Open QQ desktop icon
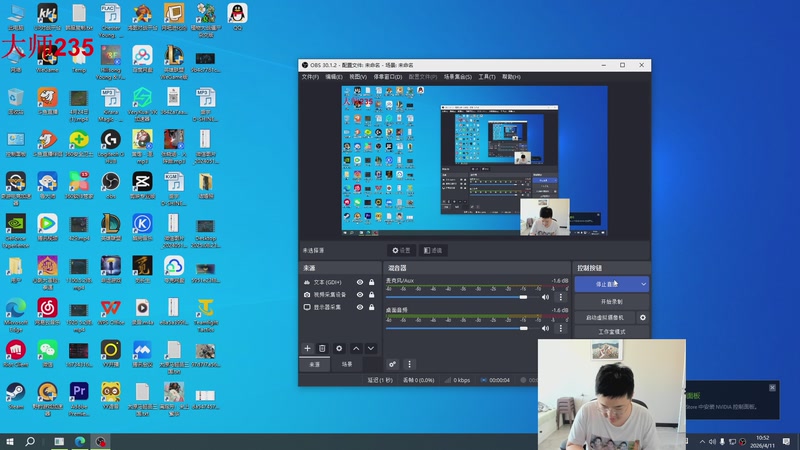Image resolution: width=800 pixels, height=450 pixels. point(238,17)
